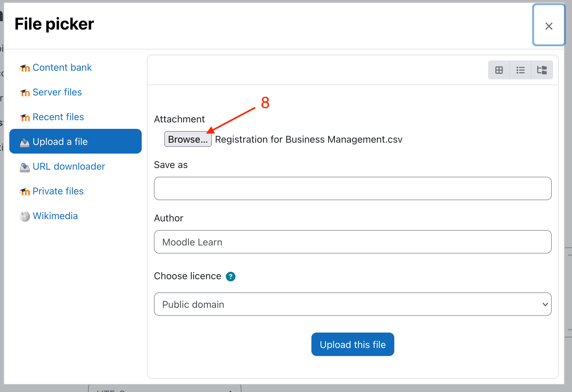Click the Choose licence label
The image size is (572, 392).
[x=188, y=276]
